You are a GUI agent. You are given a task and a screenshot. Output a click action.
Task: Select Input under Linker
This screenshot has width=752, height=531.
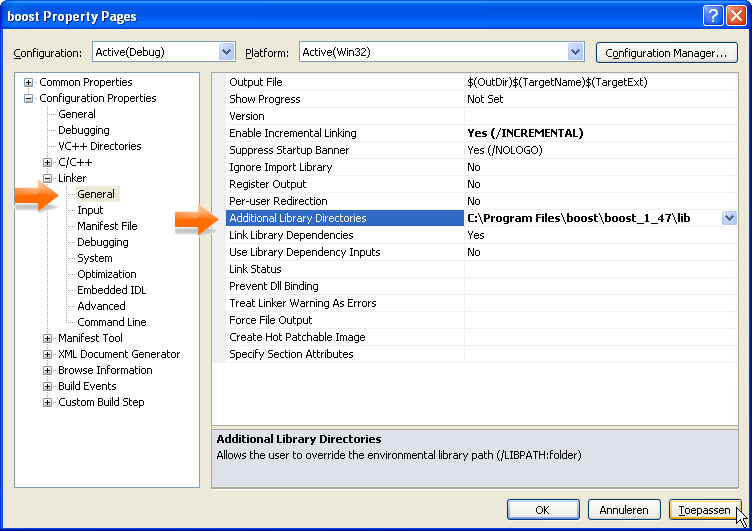tap(90, 210)
